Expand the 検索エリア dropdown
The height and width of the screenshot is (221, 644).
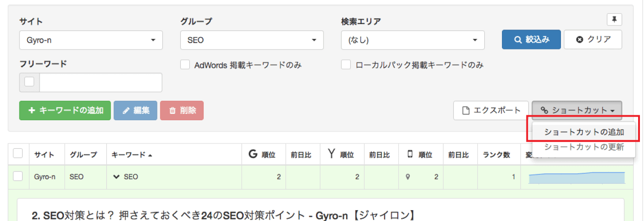click(413, 40)
